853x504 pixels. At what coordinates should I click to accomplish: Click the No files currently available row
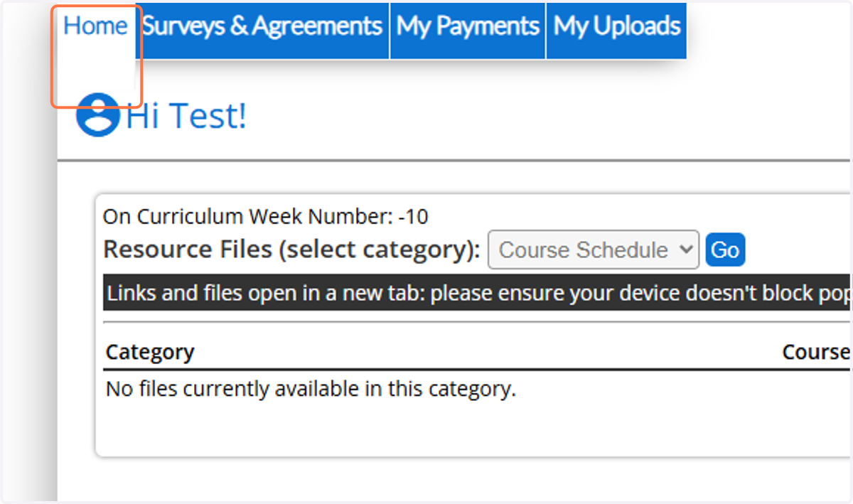point(311,390)
